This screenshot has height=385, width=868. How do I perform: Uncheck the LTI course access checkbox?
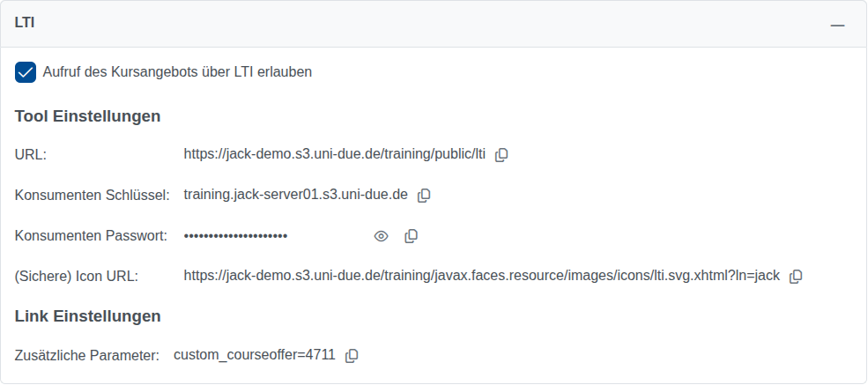click(x=26, y=72)
